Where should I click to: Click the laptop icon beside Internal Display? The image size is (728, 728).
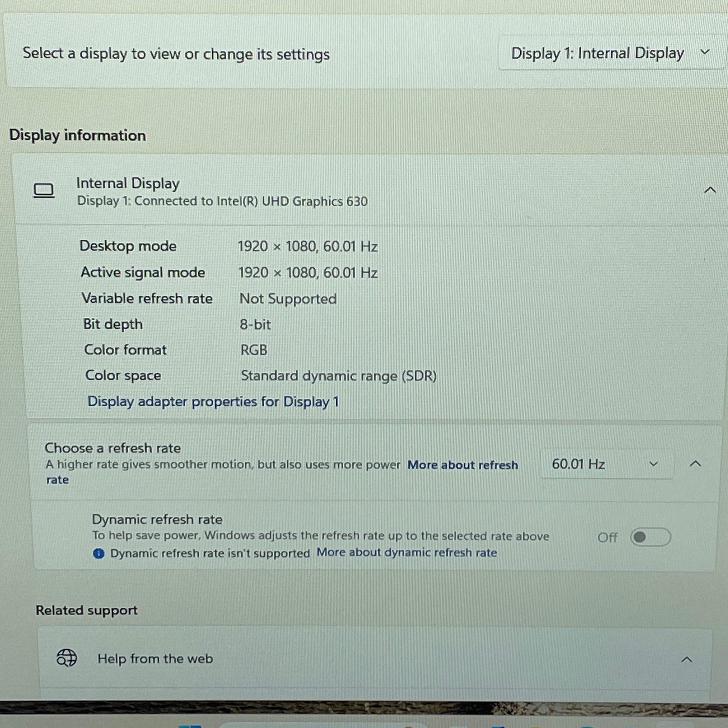(x=44, y=190)
